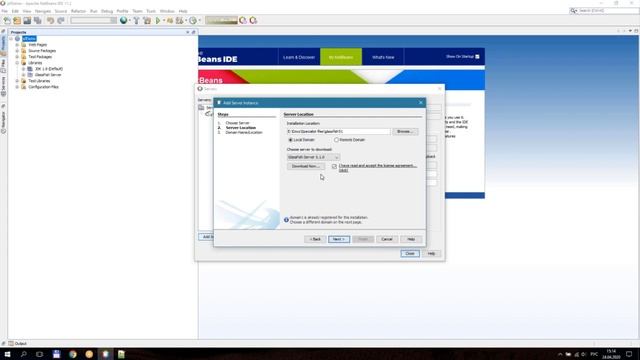Expand the Configuration Files tree node

click(17, 87)
